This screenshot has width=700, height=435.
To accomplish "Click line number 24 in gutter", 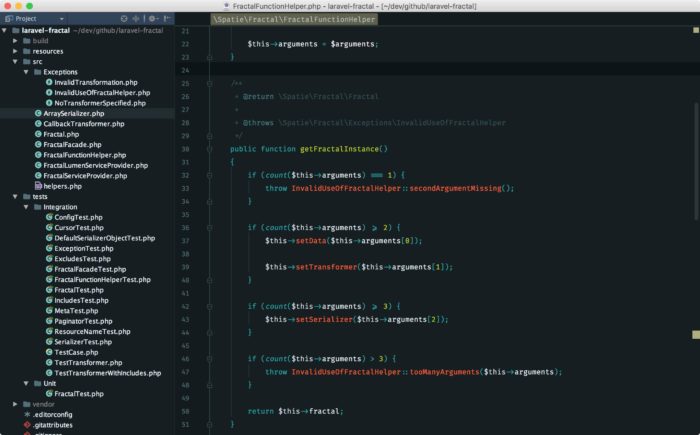I will point(185,70).
